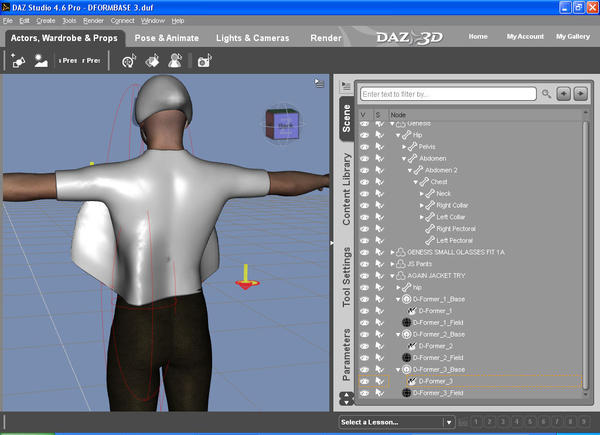The width and height of the screenshot is (600, 435).
Task: Select the rotate figure tool icon
Action: [129, 61]
